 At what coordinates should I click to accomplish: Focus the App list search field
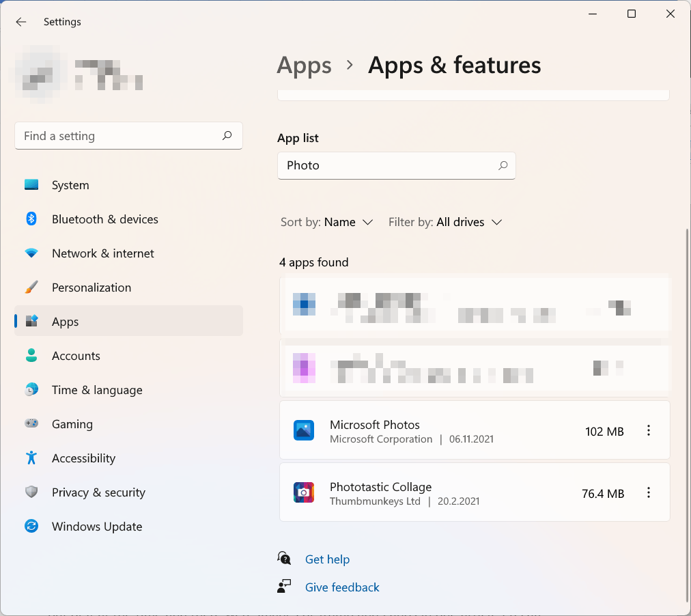397,166
